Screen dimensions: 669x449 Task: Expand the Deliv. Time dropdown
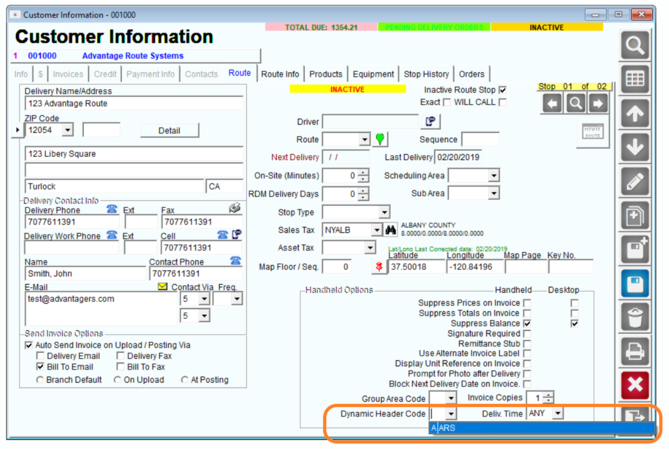[557, 413]
